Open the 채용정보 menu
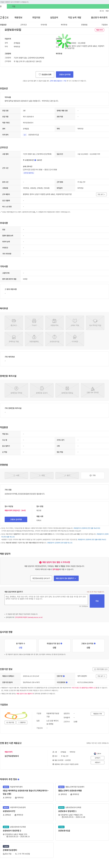The image size is (109, 868). (18, 18)
